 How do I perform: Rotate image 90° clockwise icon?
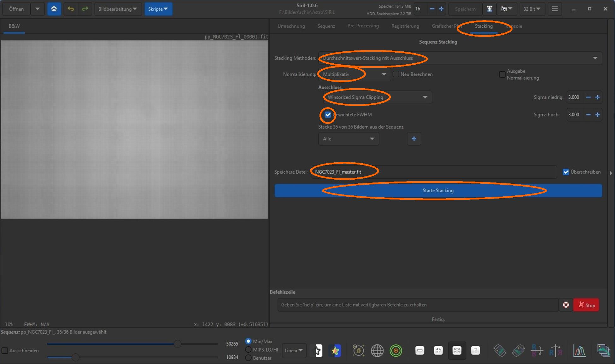pos(518,350)
